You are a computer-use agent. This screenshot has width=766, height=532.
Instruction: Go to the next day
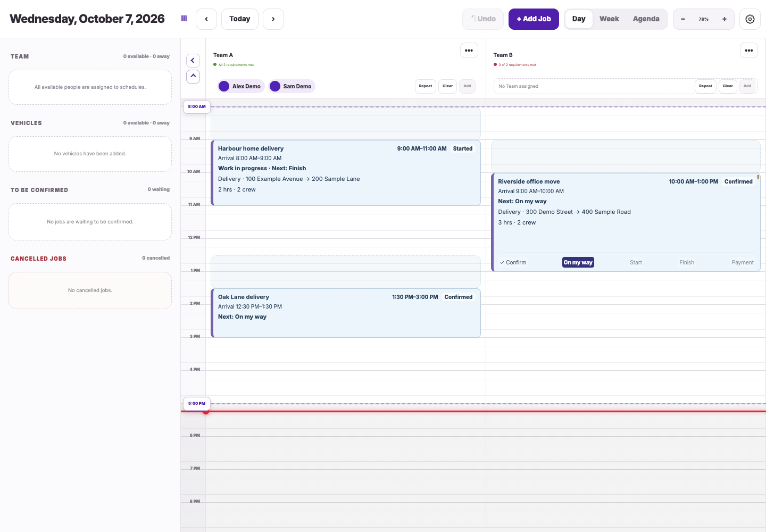[x=273, y=19]
